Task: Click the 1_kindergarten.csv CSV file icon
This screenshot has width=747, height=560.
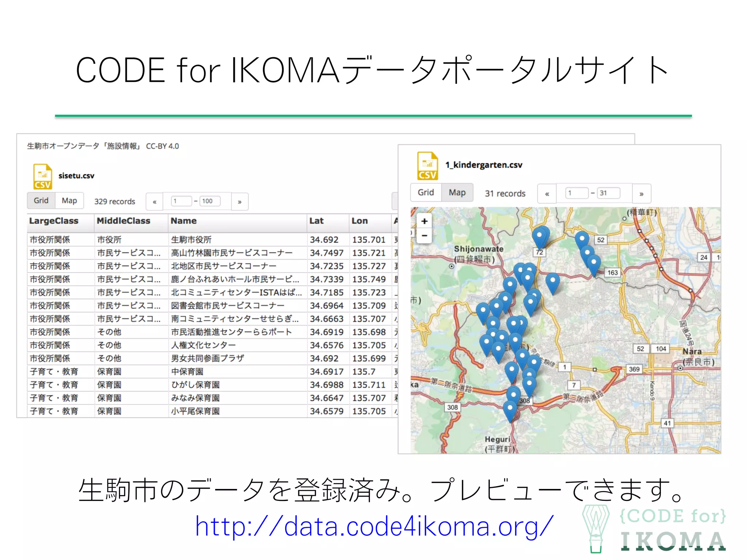Action: point(427,166)
